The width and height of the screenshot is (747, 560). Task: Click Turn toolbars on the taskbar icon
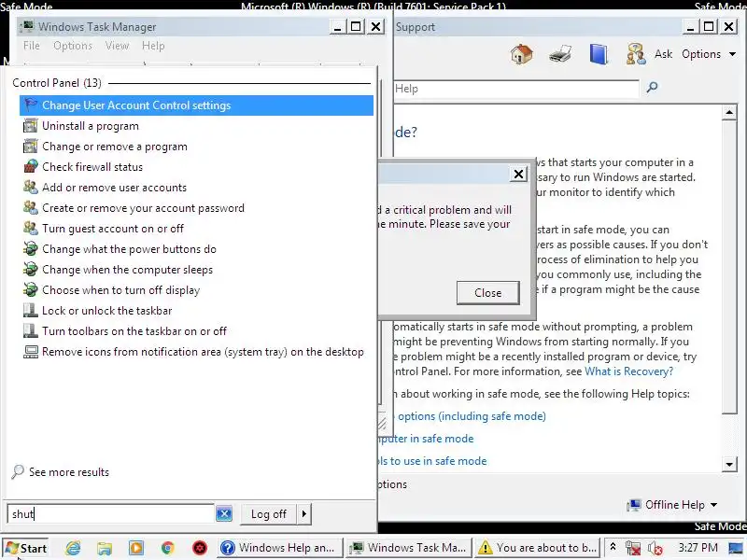pos(31,330)
